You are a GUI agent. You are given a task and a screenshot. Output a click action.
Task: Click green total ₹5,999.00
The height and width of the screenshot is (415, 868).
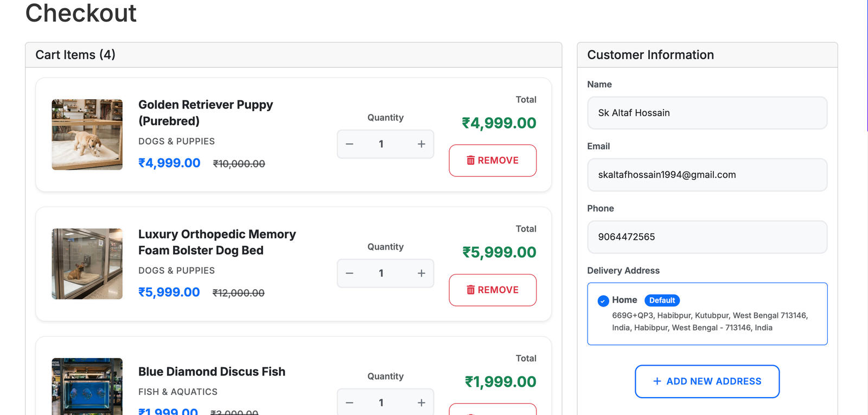[499, 252]
